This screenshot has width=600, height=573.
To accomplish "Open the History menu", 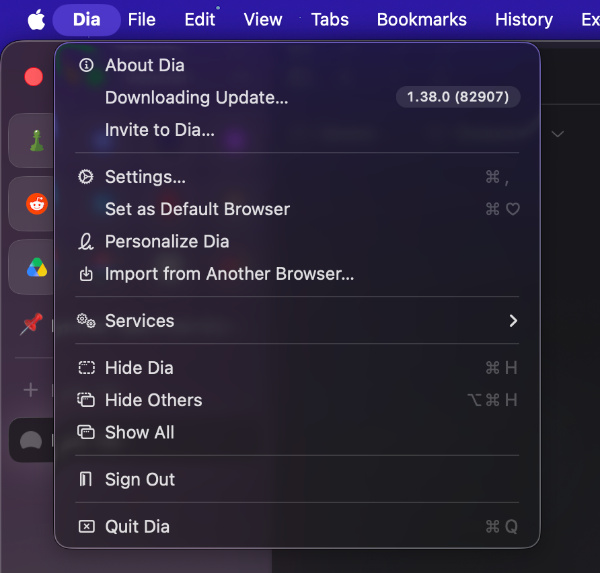I will click(524, 20).
